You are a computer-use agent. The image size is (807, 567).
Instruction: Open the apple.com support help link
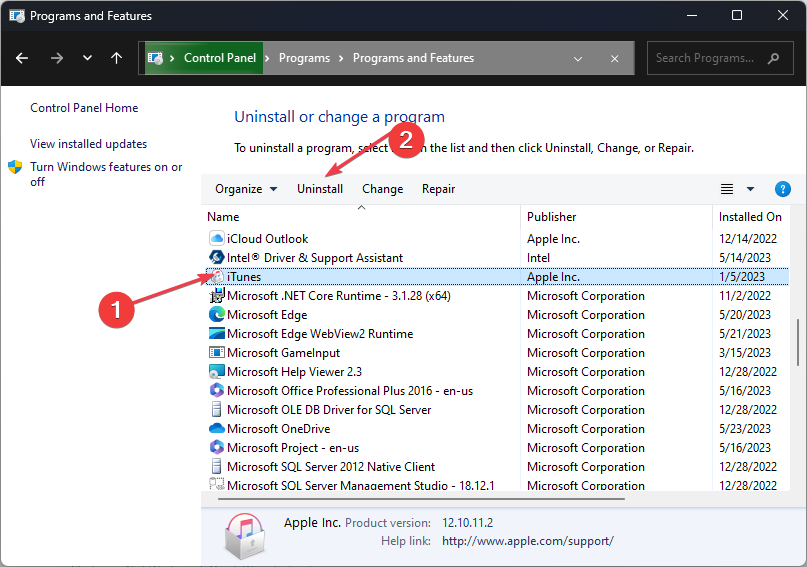point(528,541)
